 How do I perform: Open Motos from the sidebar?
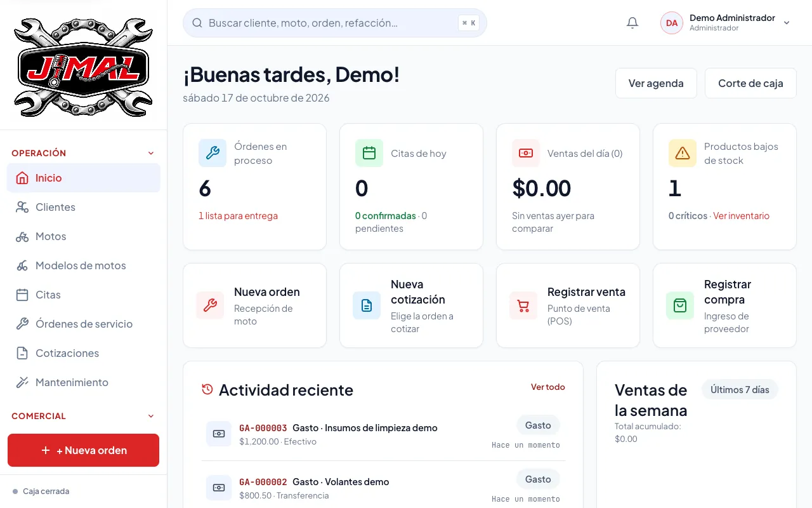(x=83, y=236)
